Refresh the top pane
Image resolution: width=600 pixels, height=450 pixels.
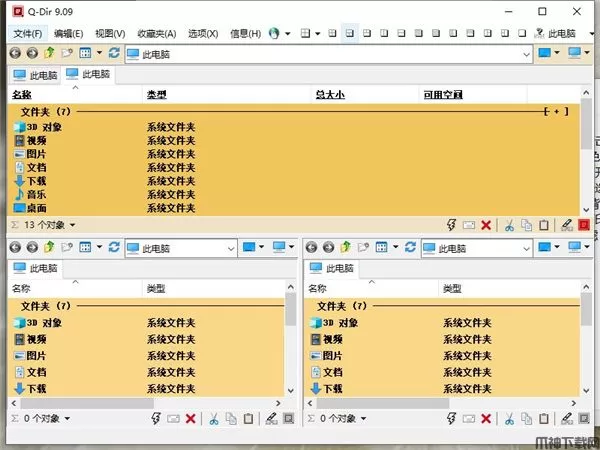(114, 53)
